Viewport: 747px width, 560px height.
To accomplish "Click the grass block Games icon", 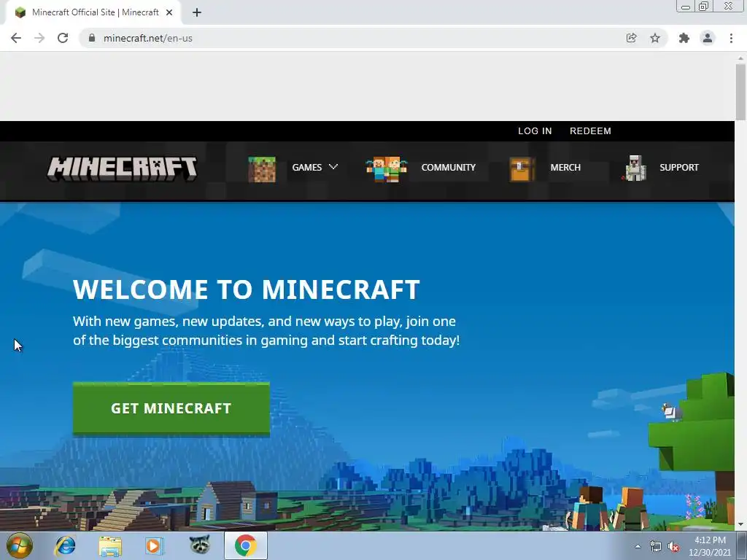I will tap(262, 169).
